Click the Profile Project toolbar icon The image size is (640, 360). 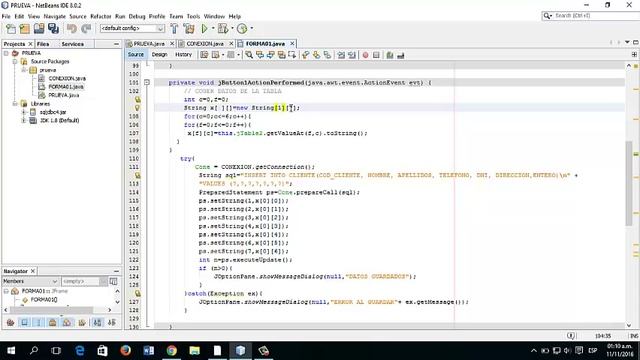tap(242, 29)
